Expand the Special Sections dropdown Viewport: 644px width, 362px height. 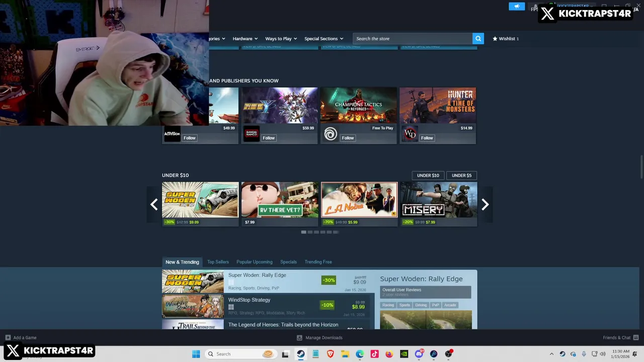click(324, 39)
